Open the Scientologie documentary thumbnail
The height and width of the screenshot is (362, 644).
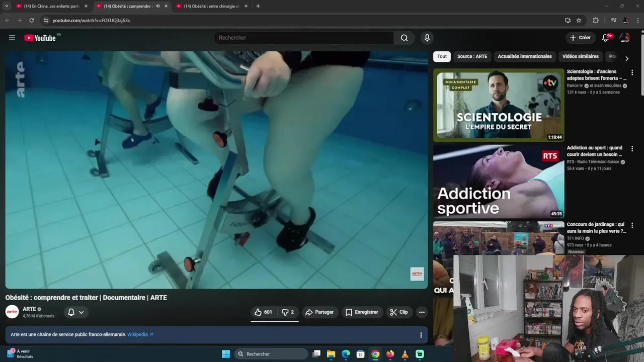499,105
